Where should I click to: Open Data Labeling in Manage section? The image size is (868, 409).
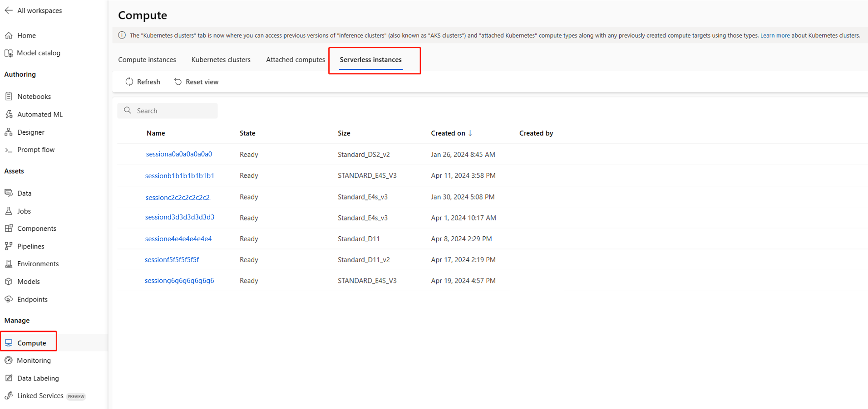click(38, 378)
